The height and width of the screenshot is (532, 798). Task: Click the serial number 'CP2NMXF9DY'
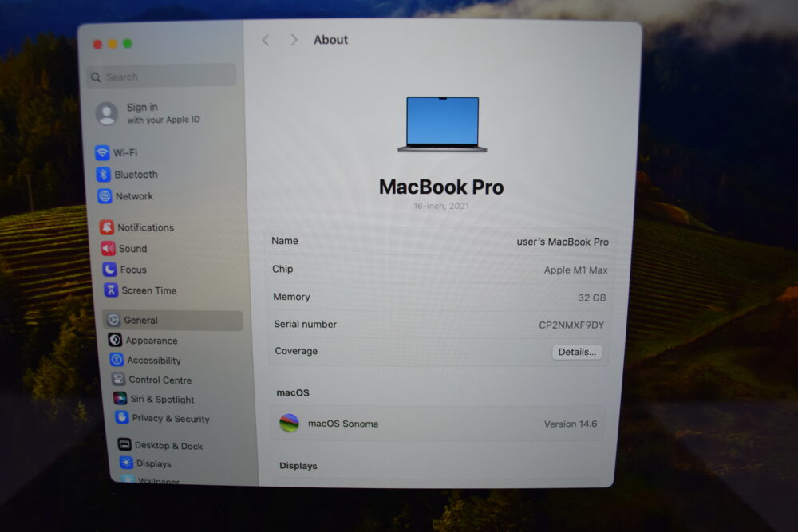coord(571,325)
